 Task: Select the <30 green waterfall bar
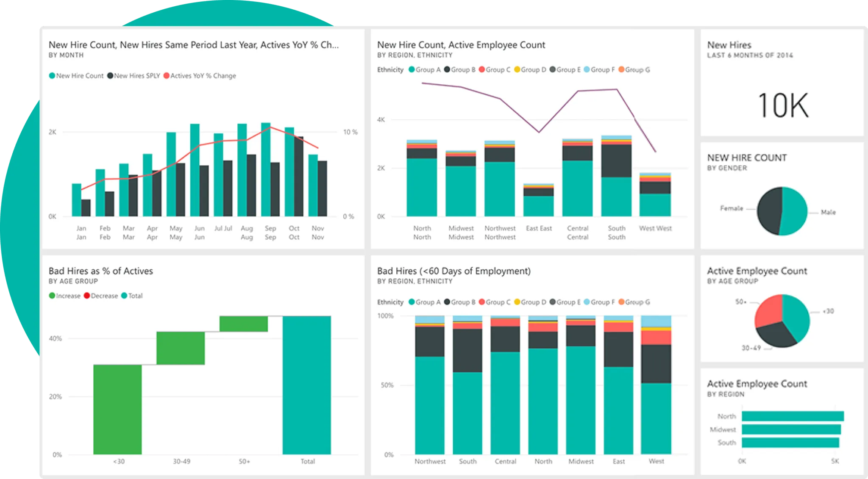coord(117,410)
